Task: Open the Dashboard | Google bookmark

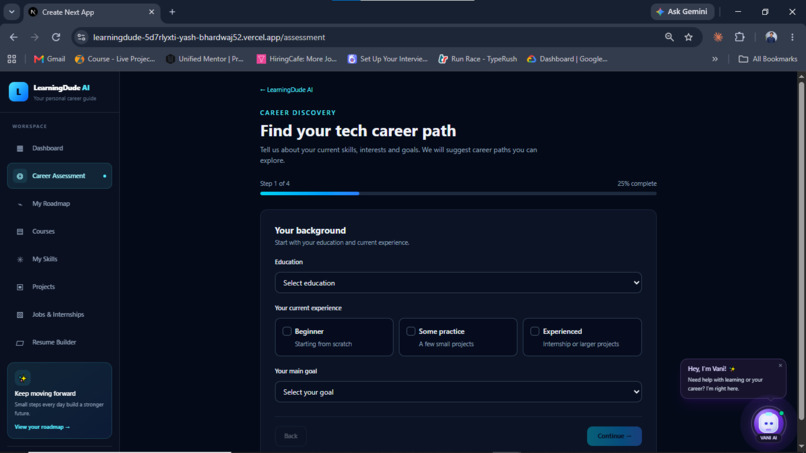Action: pyautogui.click(x=567, y=59)
